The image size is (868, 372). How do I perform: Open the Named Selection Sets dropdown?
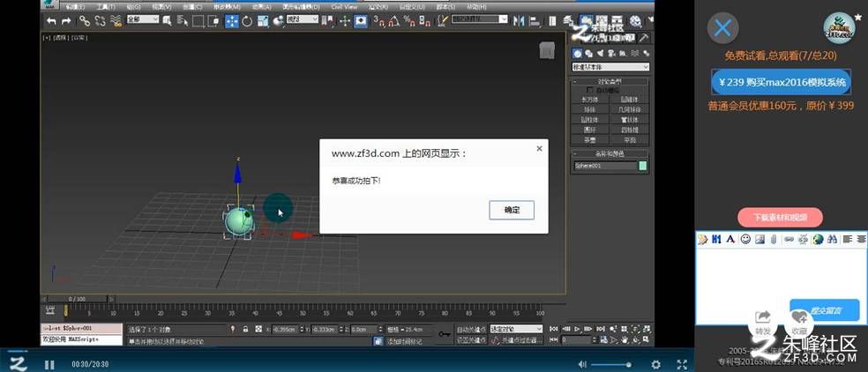tap(479, 19)
